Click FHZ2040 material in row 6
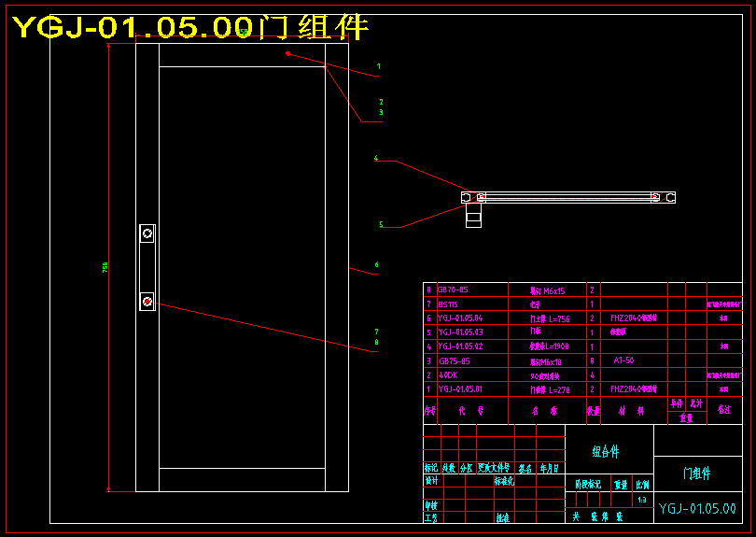Image resolution: width=756 pixels, height=537 pixels. coord(634,318)
